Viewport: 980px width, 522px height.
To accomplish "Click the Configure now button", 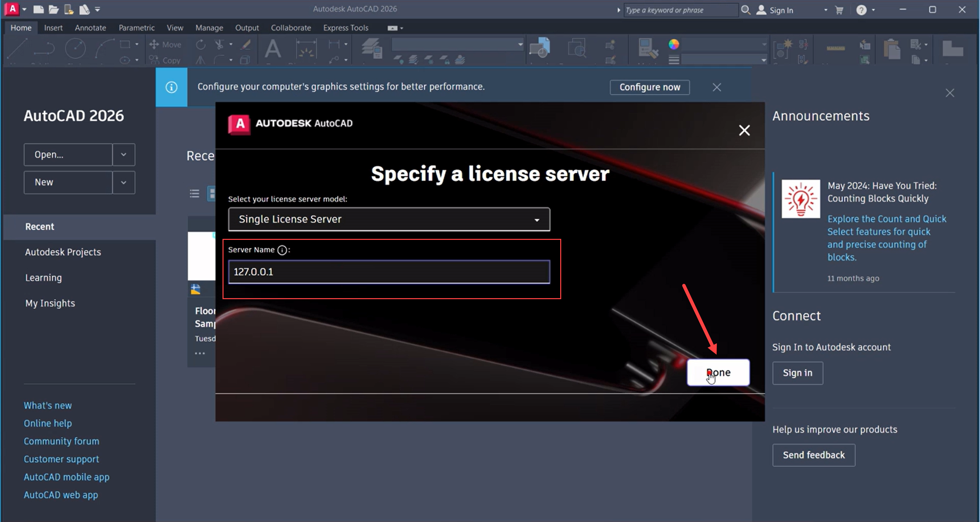I will [649, 87].
